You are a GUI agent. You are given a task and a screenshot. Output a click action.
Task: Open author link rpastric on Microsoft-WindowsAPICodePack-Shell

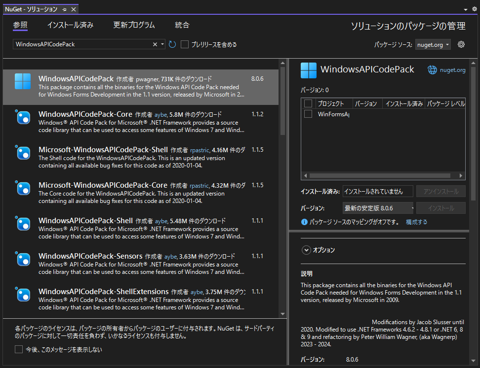point(200,150)
